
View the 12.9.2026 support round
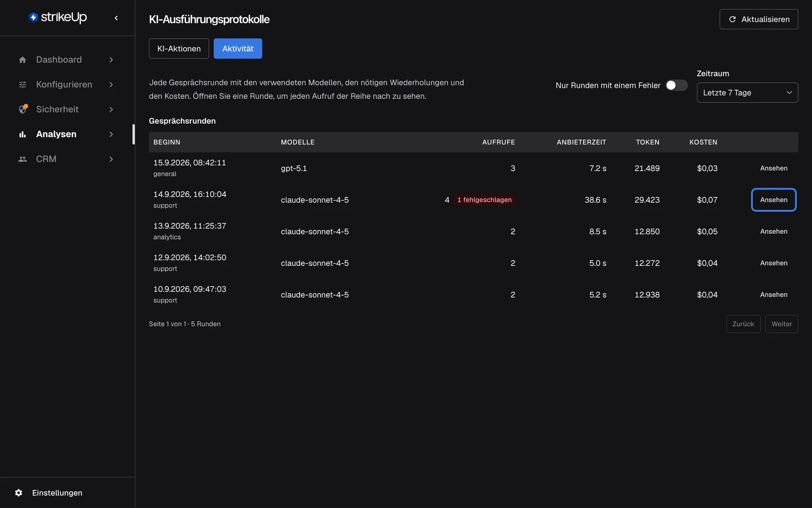click(x=774, y=263)
